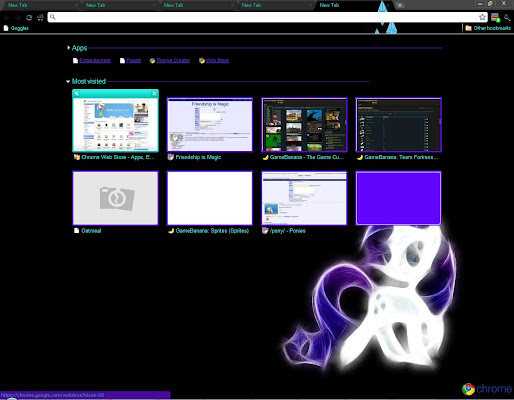Click the Most visited section heading

[x=89, y=81]
